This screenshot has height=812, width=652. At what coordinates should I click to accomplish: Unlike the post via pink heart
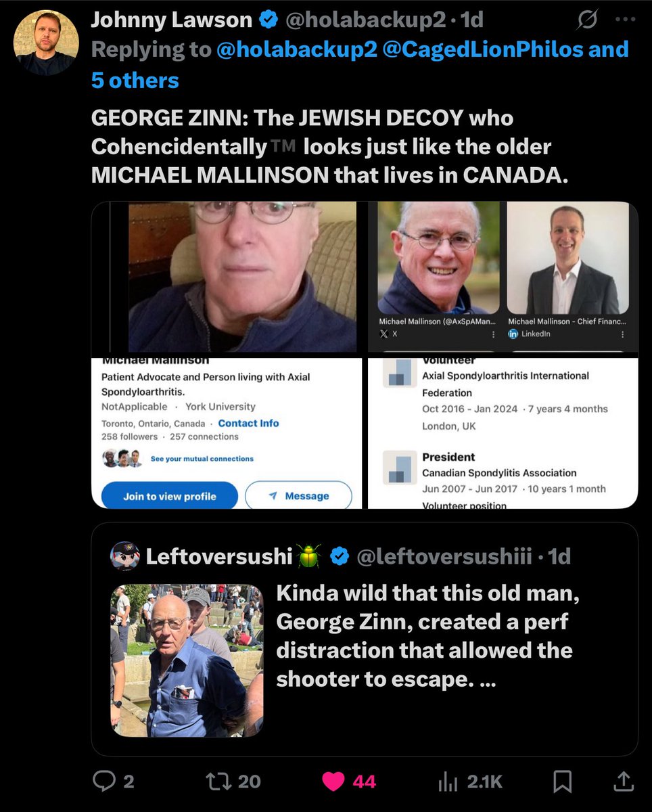[x=333, y=781]
